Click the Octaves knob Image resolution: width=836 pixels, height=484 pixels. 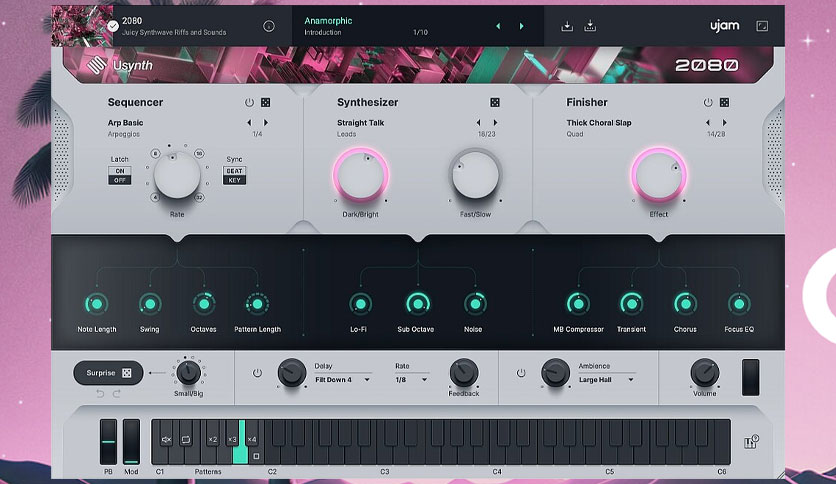click(x=204, y=304)
